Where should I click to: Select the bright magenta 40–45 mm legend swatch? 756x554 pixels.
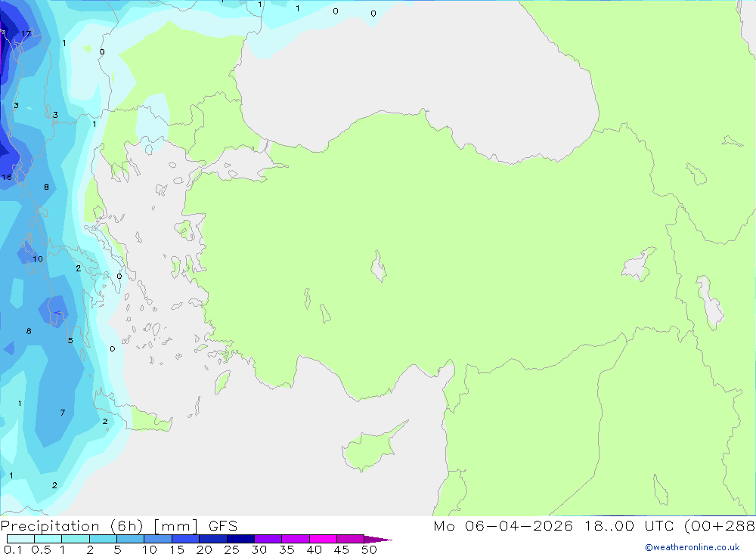pyautogui.click(x=323, y=539)
